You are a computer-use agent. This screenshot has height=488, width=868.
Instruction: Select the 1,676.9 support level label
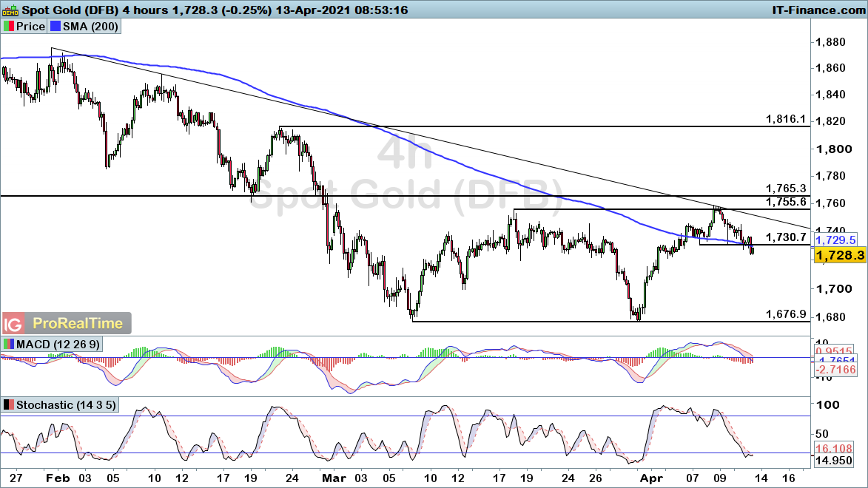(786, 314)
